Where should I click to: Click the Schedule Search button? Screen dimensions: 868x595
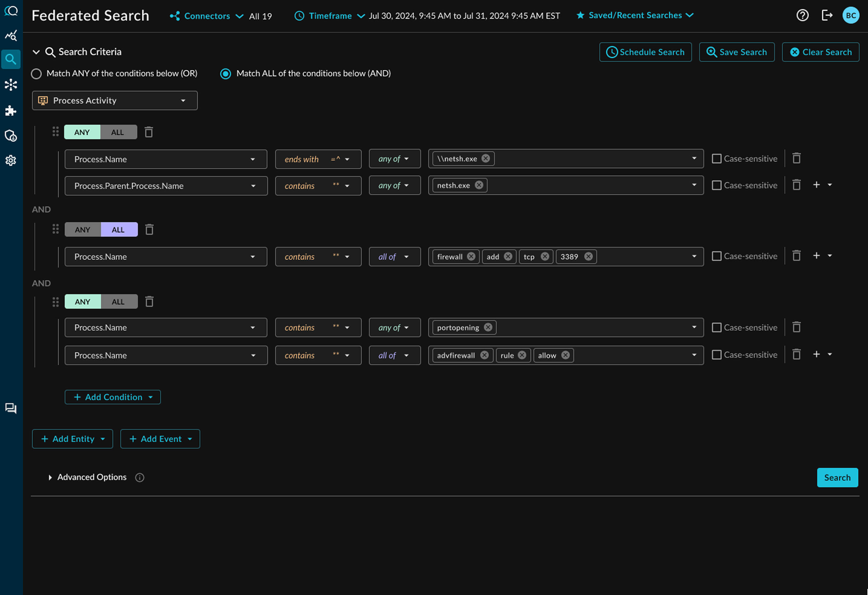click(645, 52)
